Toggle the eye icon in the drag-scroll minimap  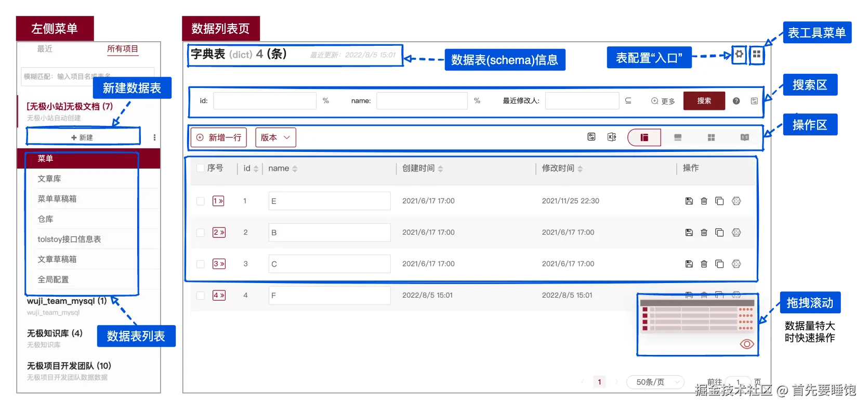click(747, 344)
